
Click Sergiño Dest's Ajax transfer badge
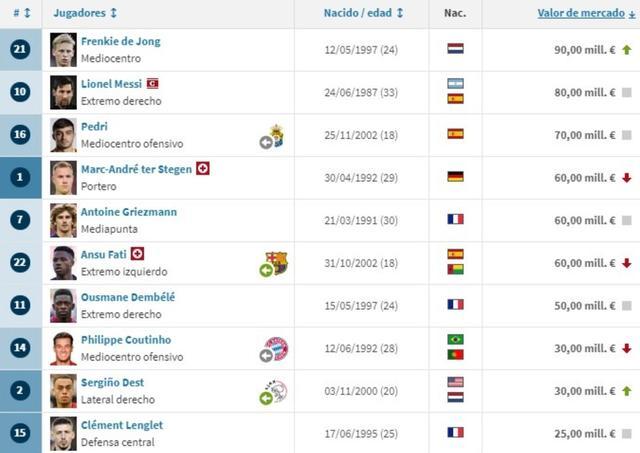(x=273, y=392)
